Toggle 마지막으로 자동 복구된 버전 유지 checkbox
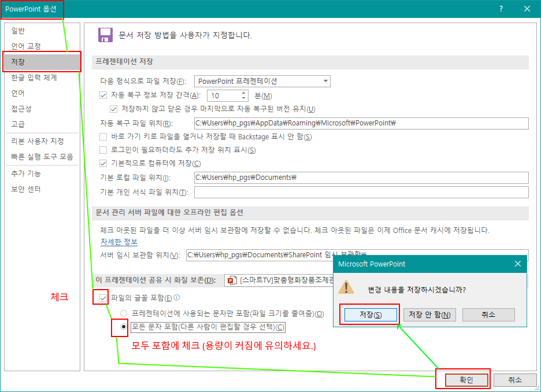The image size is (541, 392). point(113,109)
